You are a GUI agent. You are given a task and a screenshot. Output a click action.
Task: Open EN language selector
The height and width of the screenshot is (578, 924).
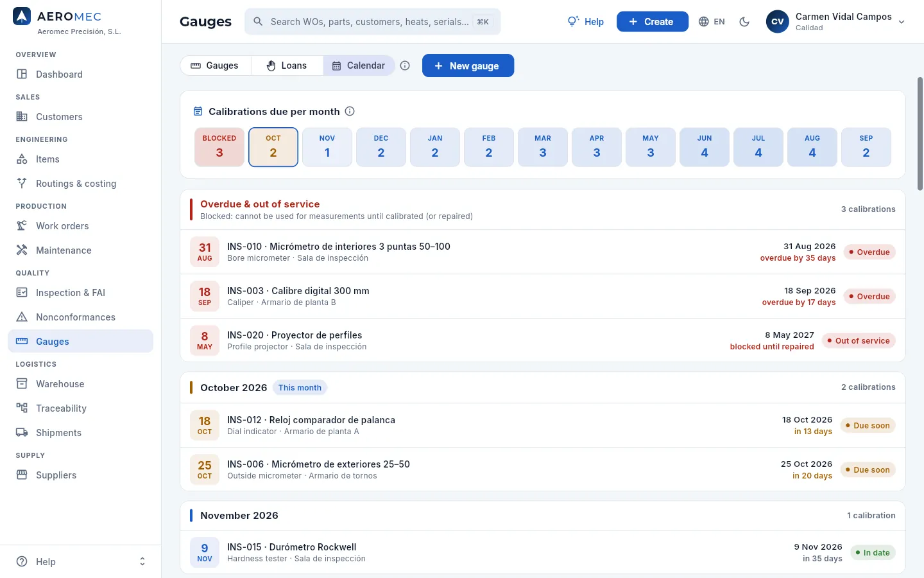(712, 22)
